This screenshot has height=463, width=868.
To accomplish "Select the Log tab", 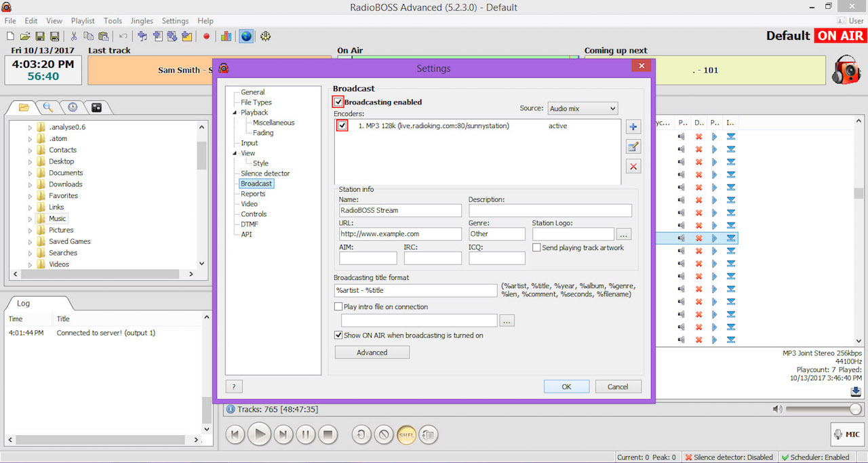I will (x=23, y=304).
